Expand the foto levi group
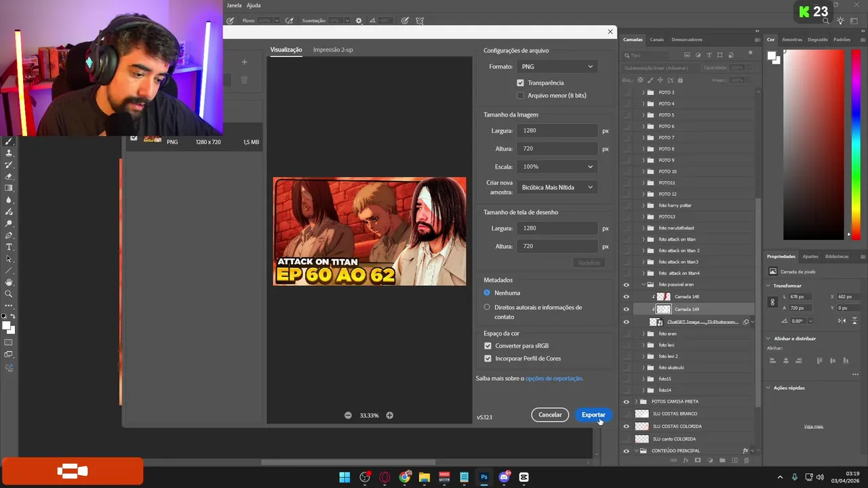868x488 pixels. 644,345
